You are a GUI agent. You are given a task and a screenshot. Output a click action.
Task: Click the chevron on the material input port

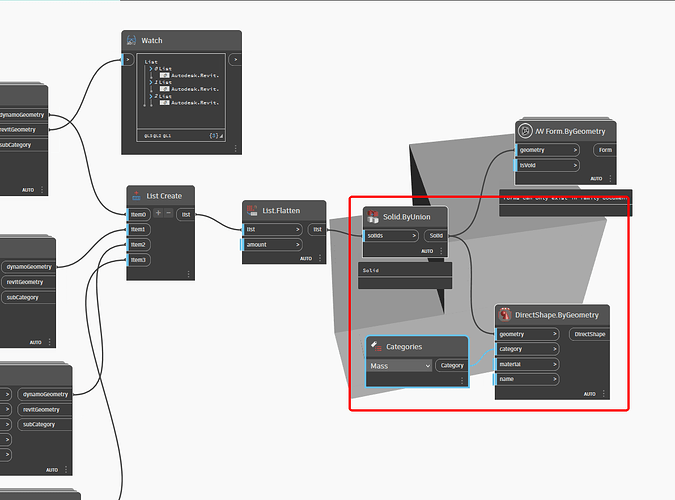555,364
